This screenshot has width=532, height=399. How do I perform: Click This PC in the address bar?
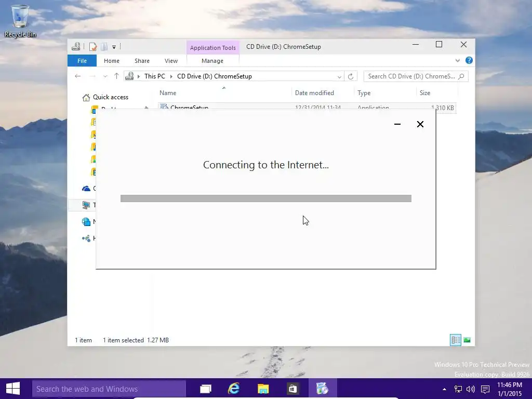click(x=154, y=76)
